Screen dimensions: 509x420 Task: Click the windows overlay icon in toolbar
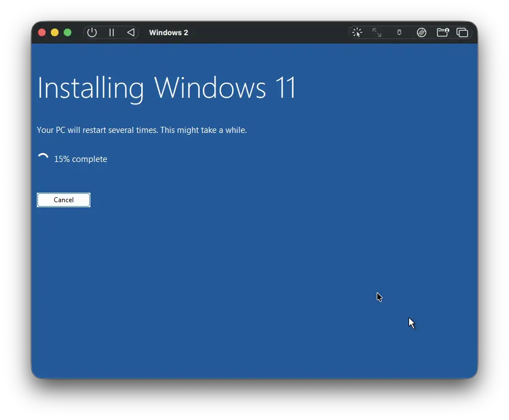tap(462, 32)
